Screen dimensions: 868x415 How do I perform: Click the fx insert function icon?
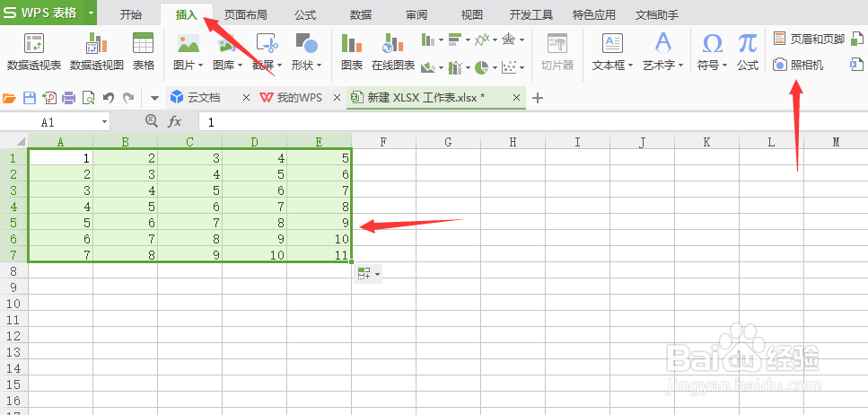pos(174,122)
